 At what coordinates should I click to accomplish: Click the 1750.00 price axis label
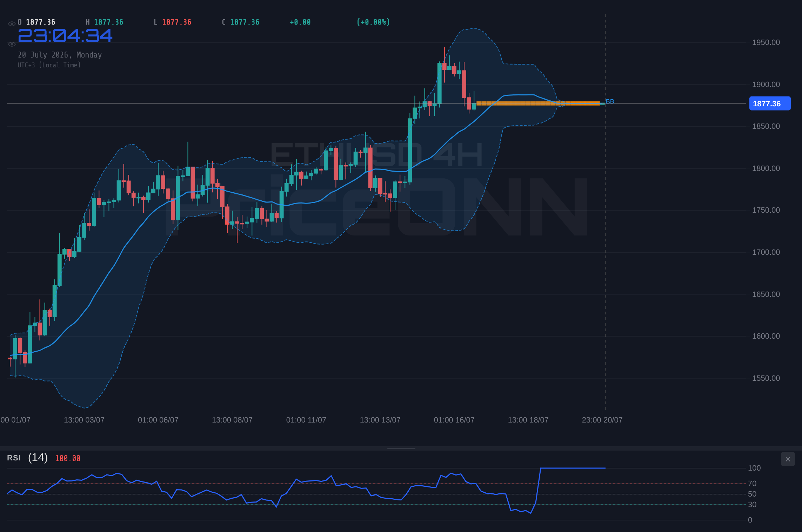[766, 210]
